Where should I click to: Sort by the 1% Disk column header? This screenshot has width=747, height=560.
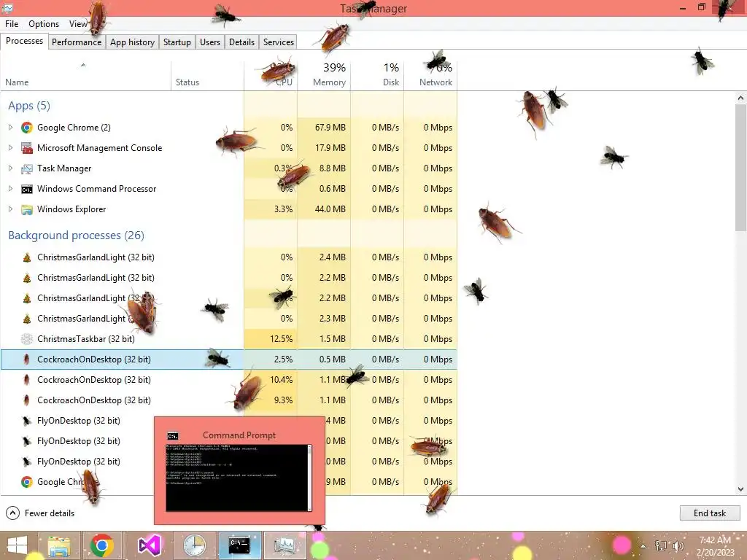tap(377, 75)
